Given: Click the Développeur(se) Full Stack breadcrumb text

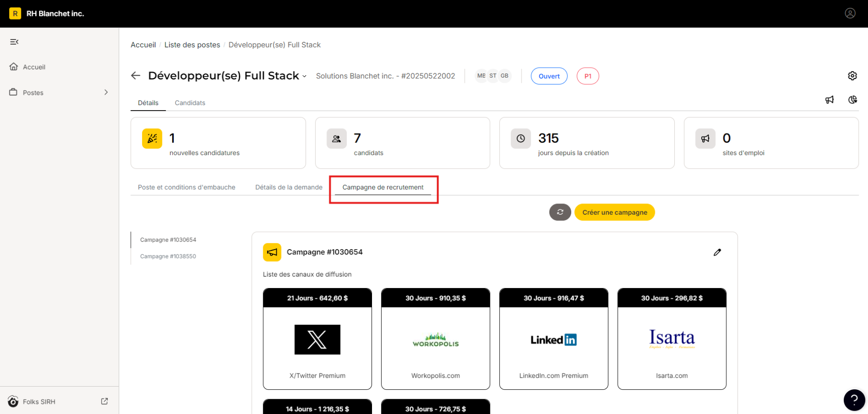Looking at the screenshot, I should coord(274,45).
